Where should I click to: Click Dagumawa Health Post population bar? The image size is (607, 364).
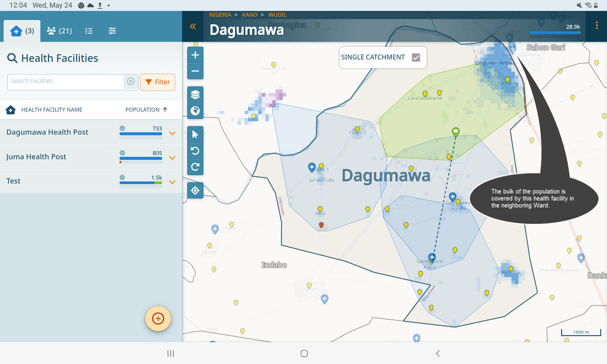click(141, 134)
